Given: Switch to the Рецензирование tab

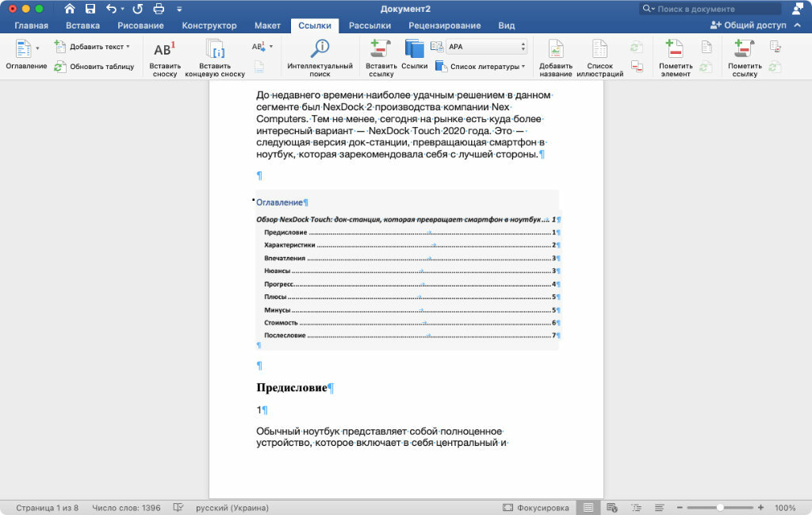Looking at the screenshot, I should tap(444, 25).
